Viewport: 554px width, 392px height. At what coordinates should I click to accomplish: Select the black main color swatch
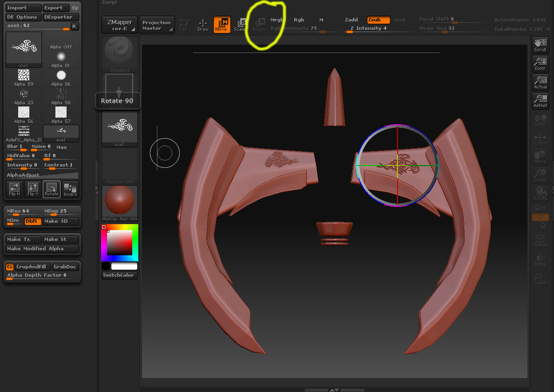[x=105, y=266]
